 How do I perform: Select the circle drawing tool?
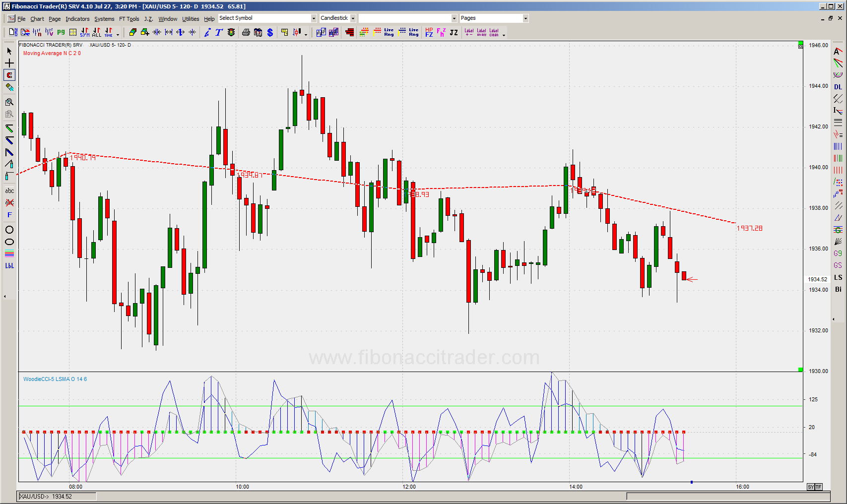(x=9, y=230)
